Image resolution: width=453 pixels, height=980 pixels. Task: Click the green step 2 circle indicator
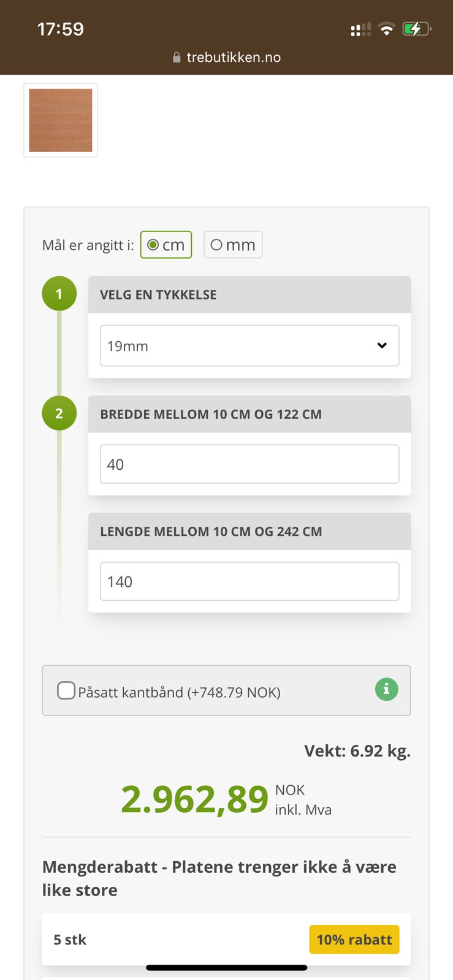pos(59,413)
